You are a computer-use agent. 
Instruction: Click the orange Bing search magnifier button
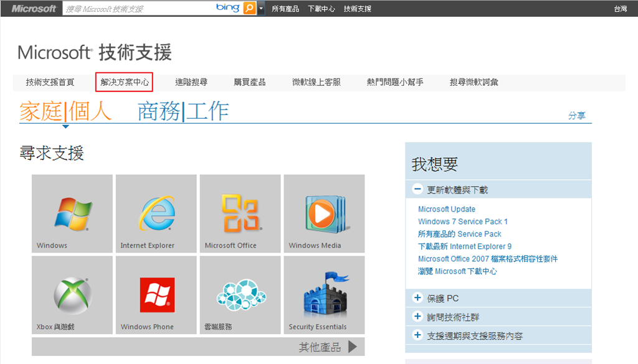[249, 8]
